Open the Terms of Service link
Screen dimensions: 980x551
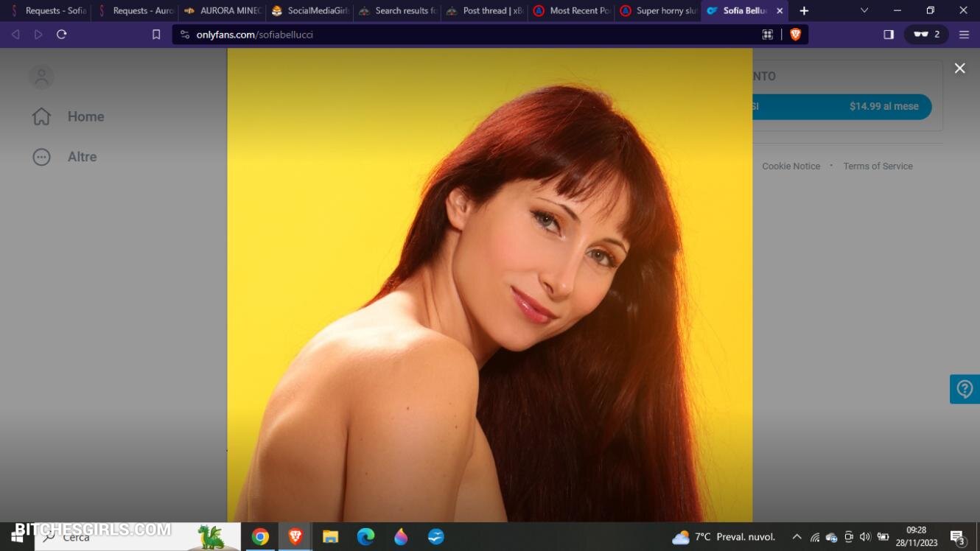(x=878, y=166)
